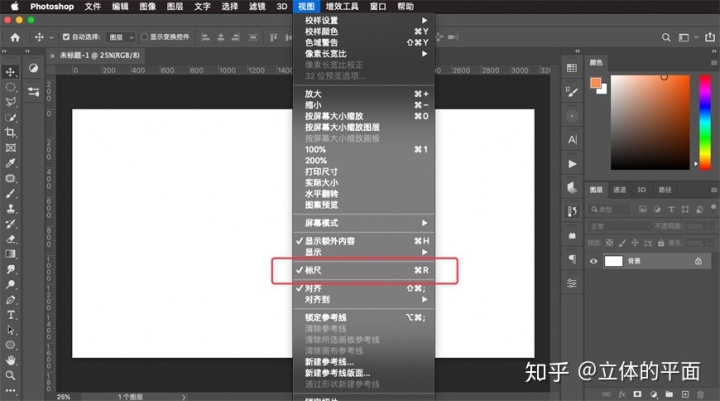Select the Move tool
The image size is (720, 401).
click(x=10, y=72)
